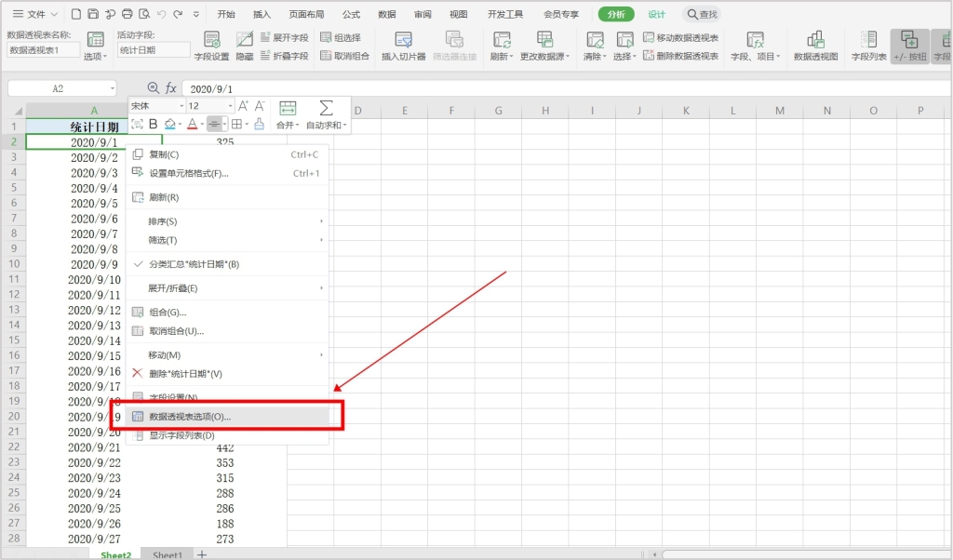Click the New document icon in quick access toolbar
953x560 pixels.
coord(76,14)
